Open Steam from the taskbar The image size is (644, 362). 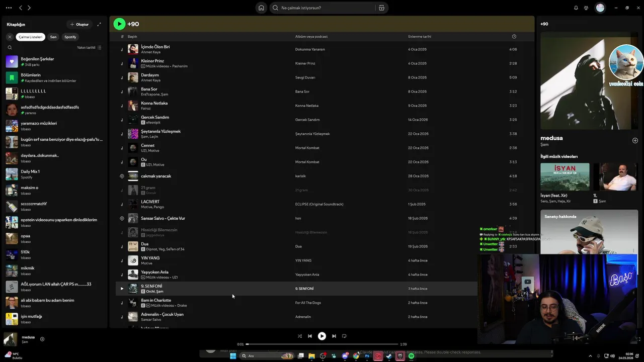(x=389, y=356)
